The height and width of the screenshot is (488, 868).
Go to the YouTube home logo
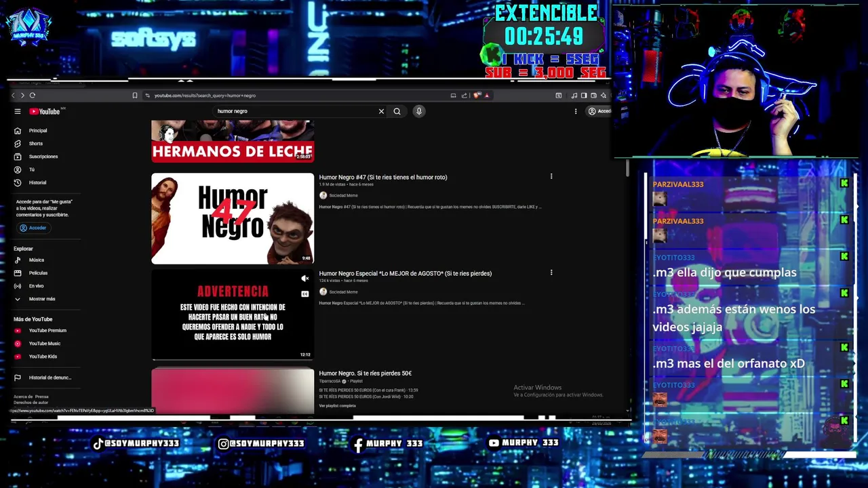[45, 111]
